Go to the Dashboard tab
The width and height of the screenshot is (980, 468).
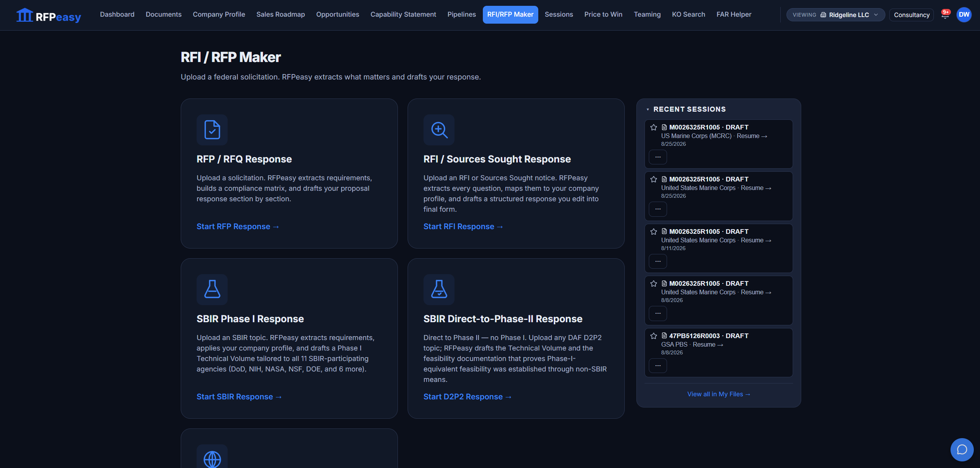pyautogui.click(x=117, y=14)
